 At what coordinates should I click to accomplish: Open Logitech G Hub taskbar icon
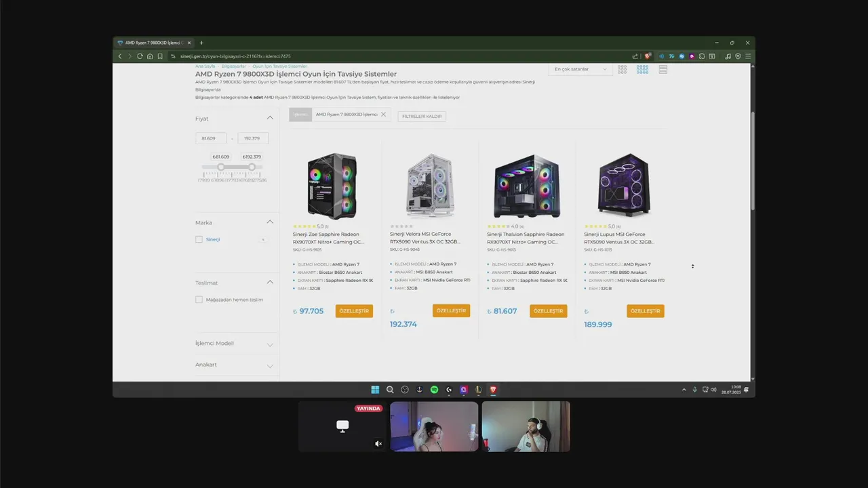tap(449, 390)
